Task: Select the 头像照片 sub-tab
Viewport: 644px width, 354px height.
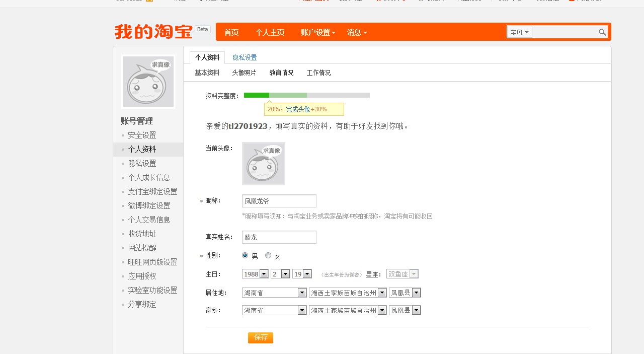Action: tap(244, 73)
